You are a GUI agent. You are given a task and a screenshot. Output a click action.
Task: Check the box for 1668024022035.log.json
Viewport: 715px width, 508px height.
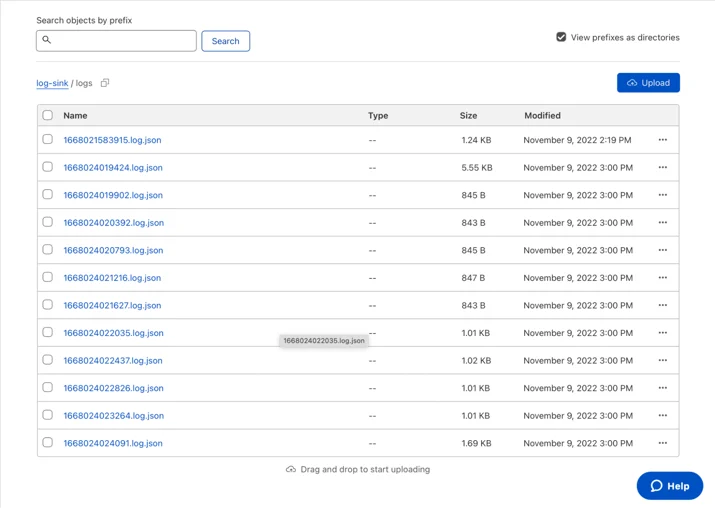click(47, 332)
